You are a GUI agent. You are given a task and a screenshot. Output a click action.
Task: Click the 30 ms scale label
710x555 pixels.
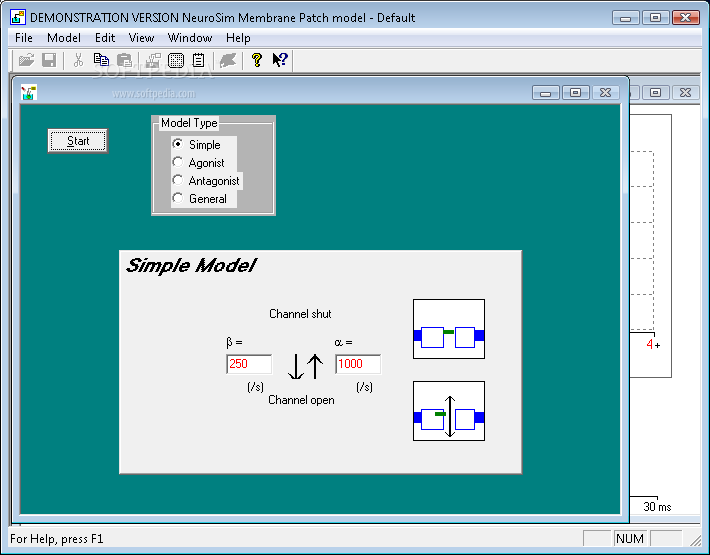coord(657,507)
